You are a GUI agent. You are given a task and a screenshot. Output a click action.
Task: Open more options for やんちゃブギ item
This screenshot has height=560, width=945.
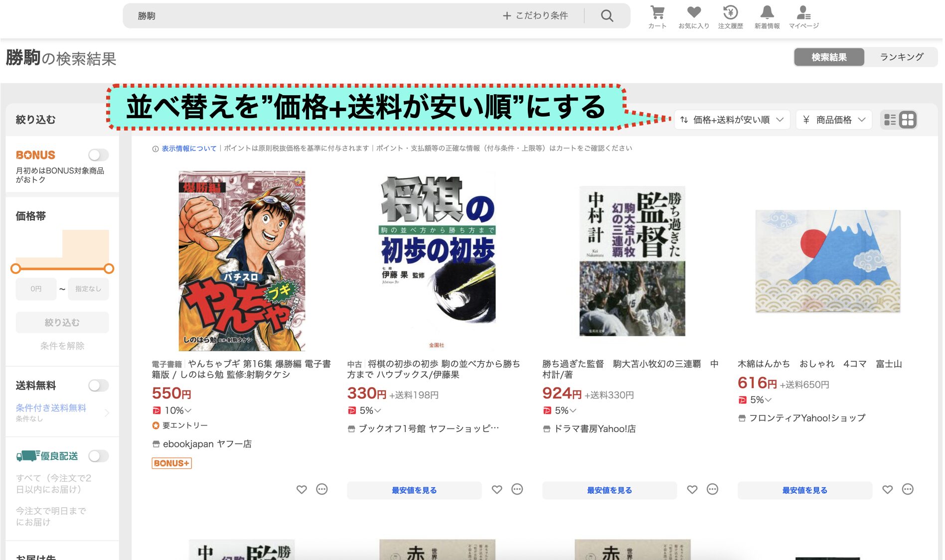[x=322, y=489]
